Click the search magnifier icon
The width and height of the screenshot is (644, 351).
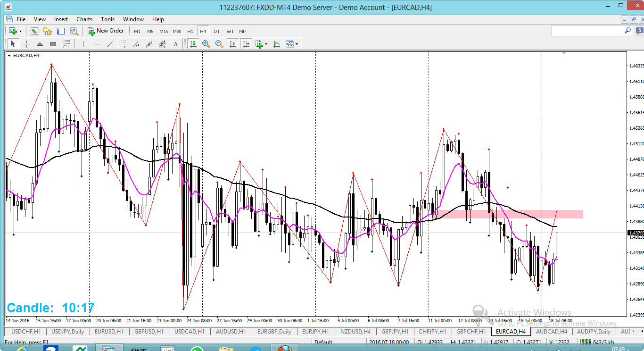click(627, 31)
